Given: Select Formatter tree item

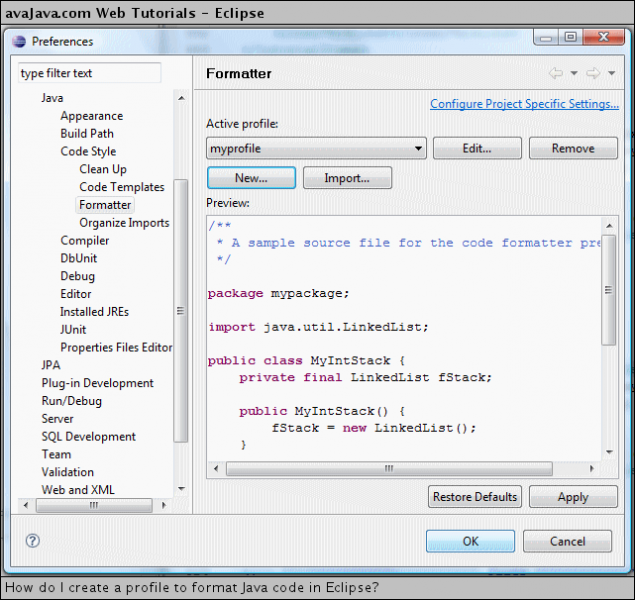Looking at the screenshot, I should 105,205.
